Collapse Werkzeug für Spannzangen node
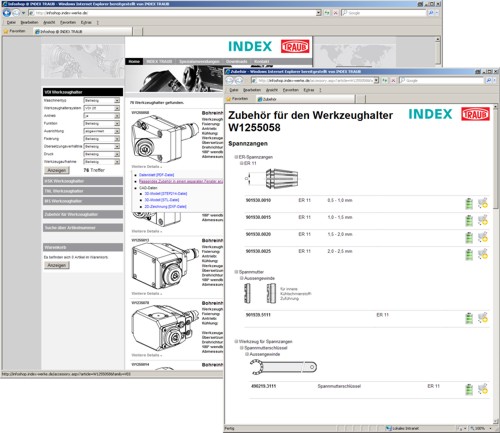Viewport: 500px width, 433px height. click(x=236, y=341)
